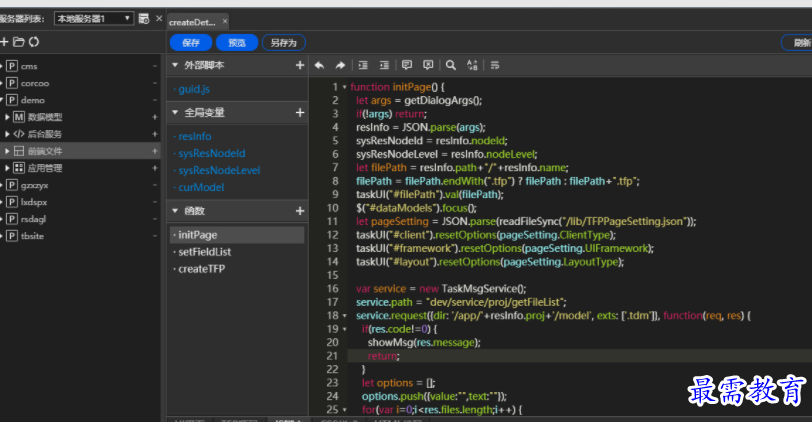Viewport: 812px width, 422px height.
Task: Click plus icon on 应用管理 row
Action: (x=154, y=168)
